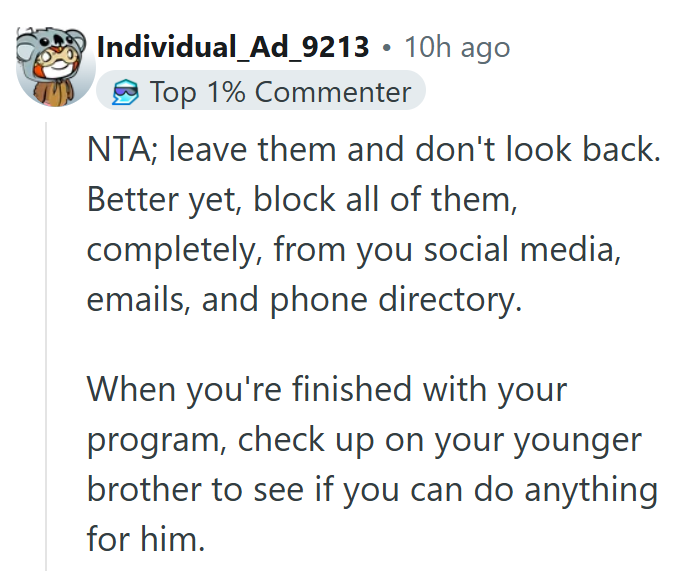Viewport: 691px width, 571px height.
Task: Click the closing words "for him."
Action: (145, 540)
